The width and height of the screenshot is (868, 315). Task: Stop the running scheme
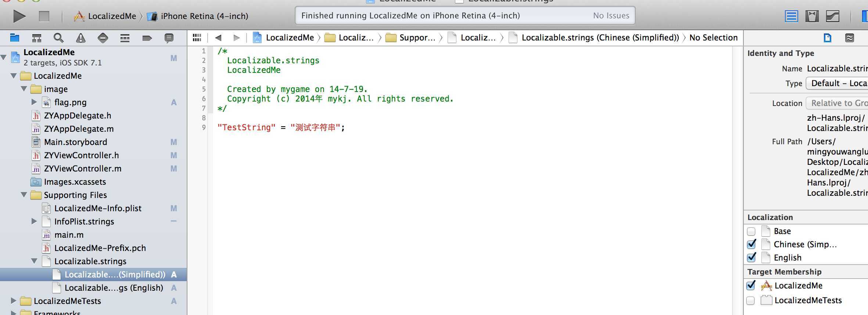(44, 16)
